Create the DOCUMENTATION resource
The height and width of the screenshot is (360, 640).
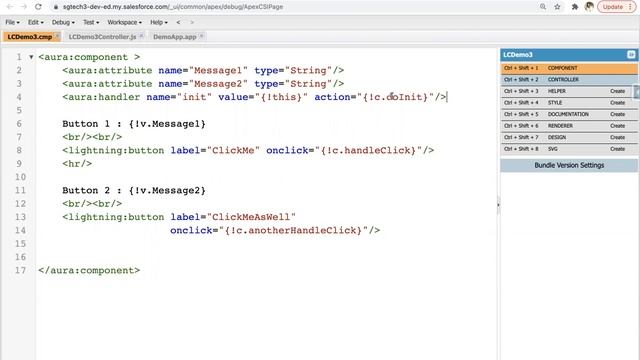coord(617,114)
